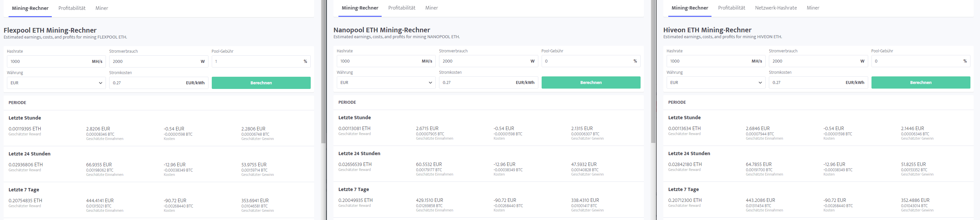Open Mining-Rechner tab in Hiveon panel
Viewport: 980px width, 220px height.
[x=690, y=8]
